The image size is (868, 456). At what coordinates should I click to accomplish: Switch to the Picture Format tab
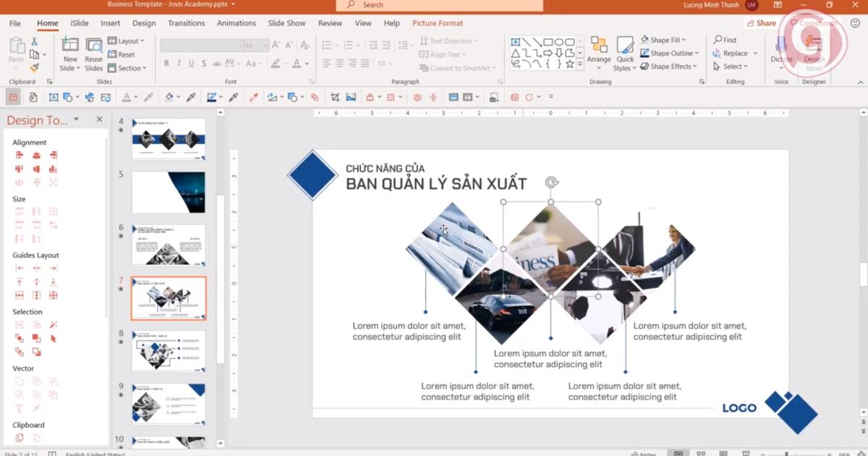pos(438,22)
